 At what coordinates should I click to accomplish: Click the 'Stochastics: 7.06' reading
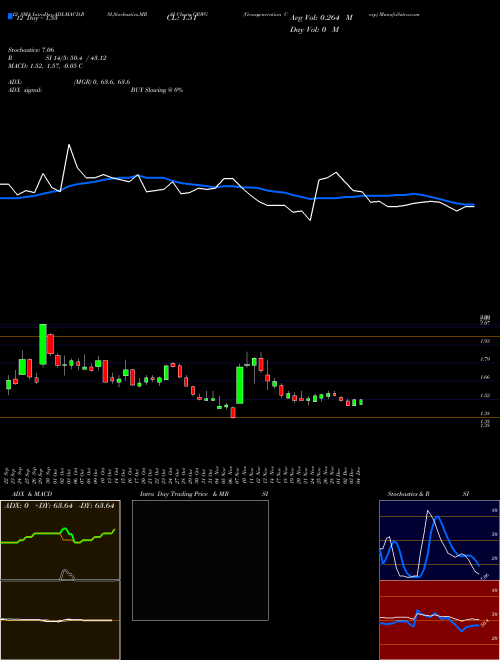coord(31,50)
